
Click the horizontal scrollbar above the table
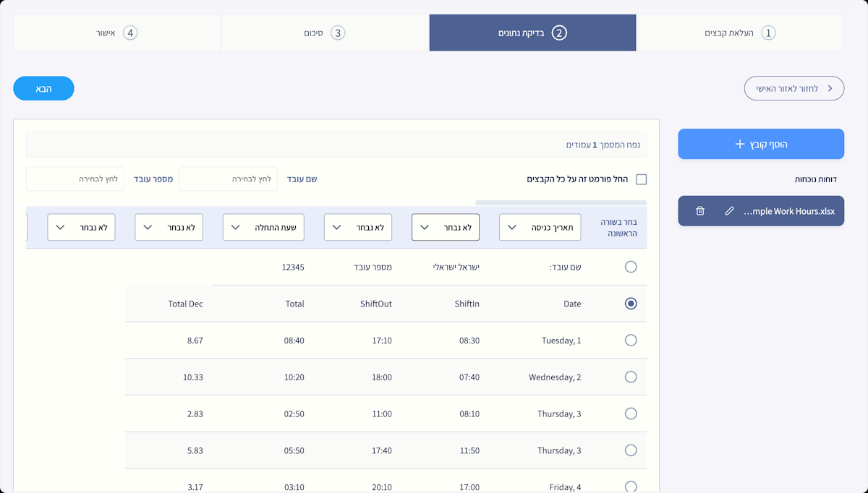[x=561, y=202]
